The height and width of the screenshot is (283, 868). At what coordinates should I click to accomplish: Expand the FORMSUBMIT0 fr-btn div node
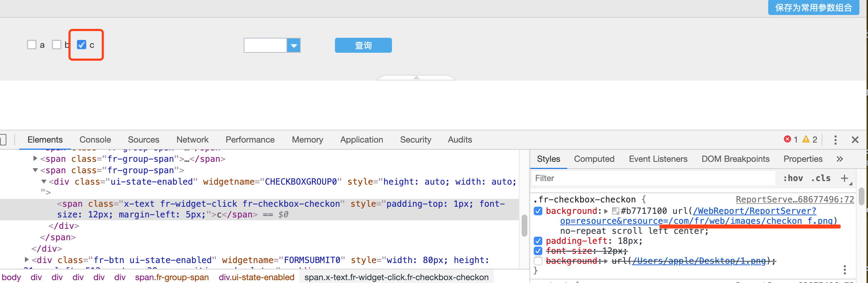point(27,260)
